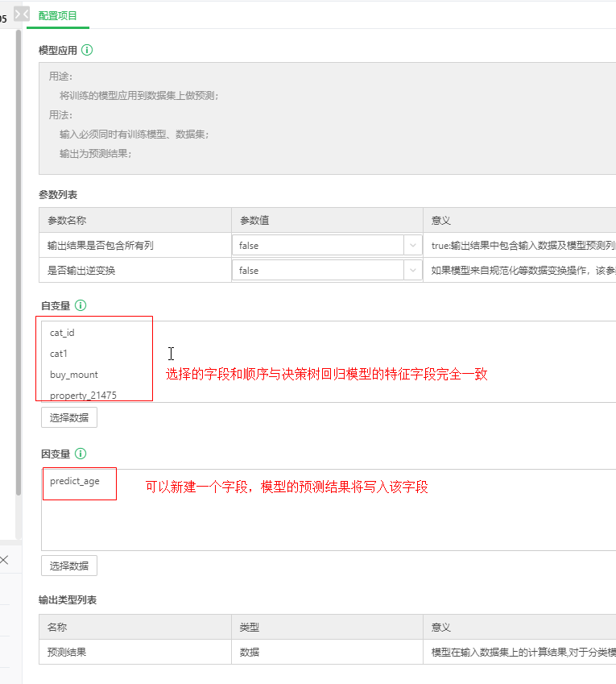Select predict_age in the 因变量 list

[x=75, y=481]
